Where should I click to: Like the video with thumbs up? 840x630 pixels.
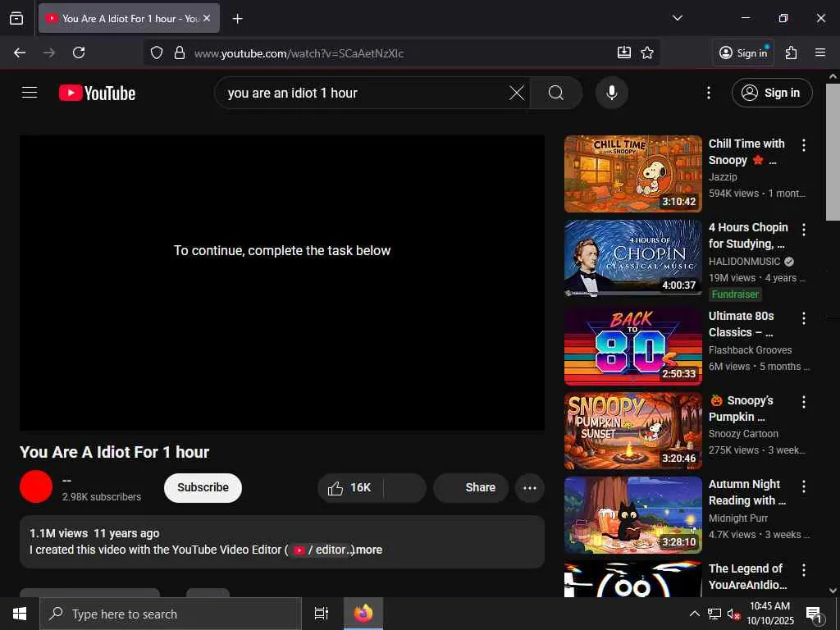click(x=351, y=487)
